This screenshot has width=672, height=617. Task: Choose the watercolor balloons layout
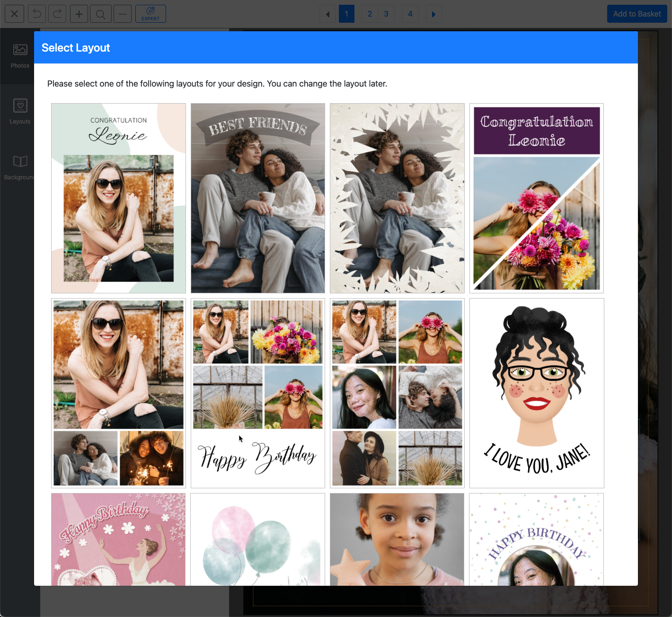[x=258, y=539]
